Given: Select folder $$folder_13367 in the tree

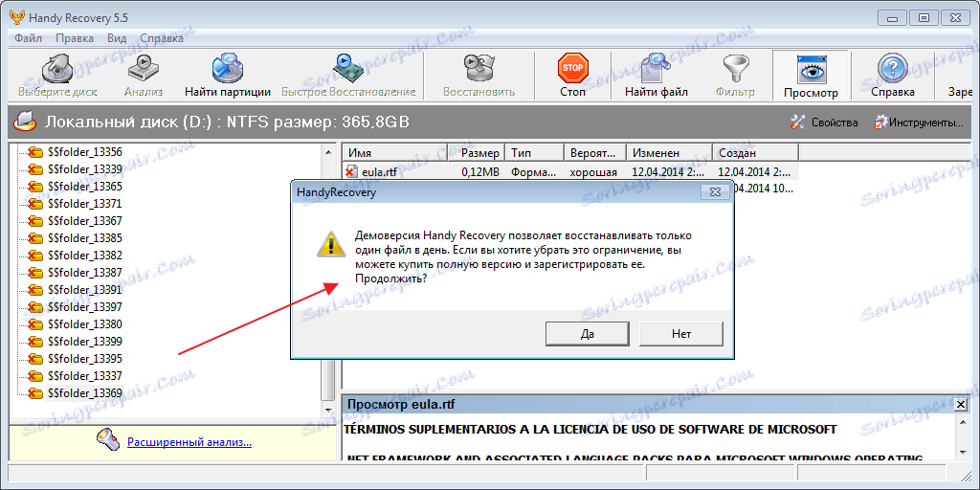Looking at the screenshot, I should click(84, 221).
